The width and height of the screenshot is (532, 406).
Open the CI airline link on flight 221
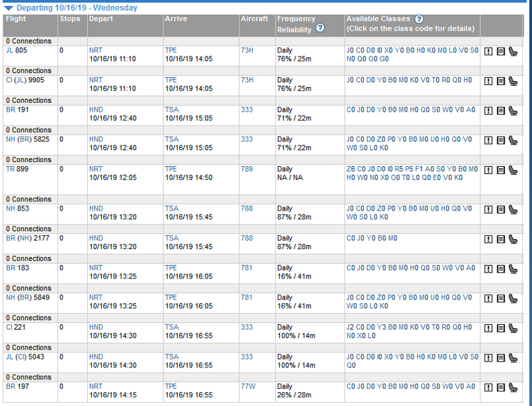click(9, 327)
